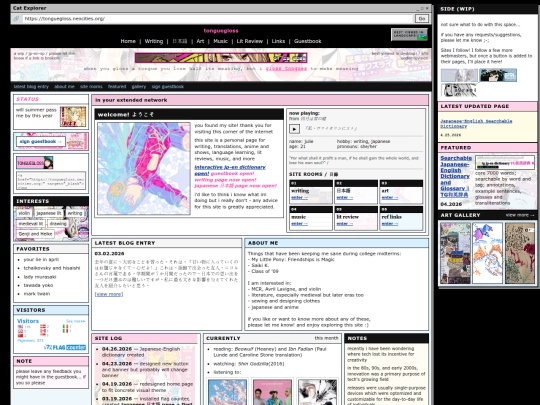Jump to 'featured' anchor
The image size is (540, 405).
click(117, 86)
